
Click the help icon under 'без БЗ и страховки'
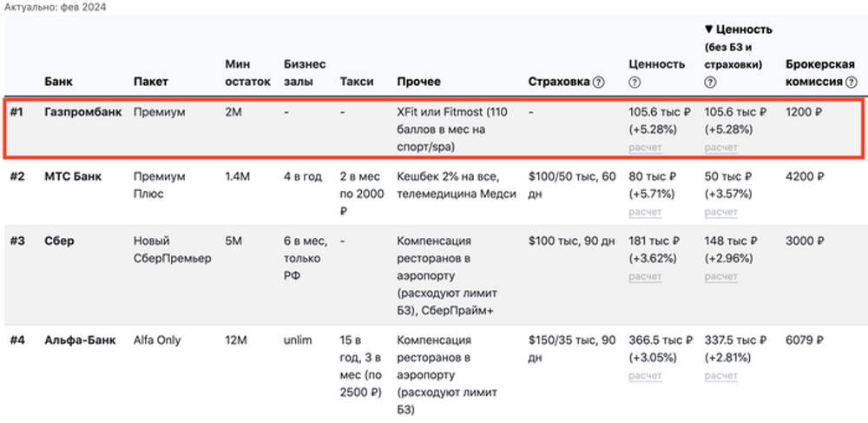coord(710,83)
